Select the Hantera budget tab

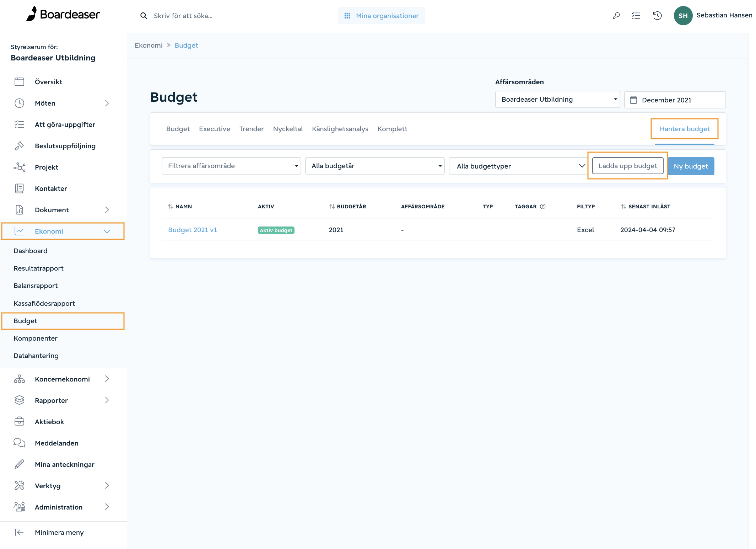[x=685, y=129]
